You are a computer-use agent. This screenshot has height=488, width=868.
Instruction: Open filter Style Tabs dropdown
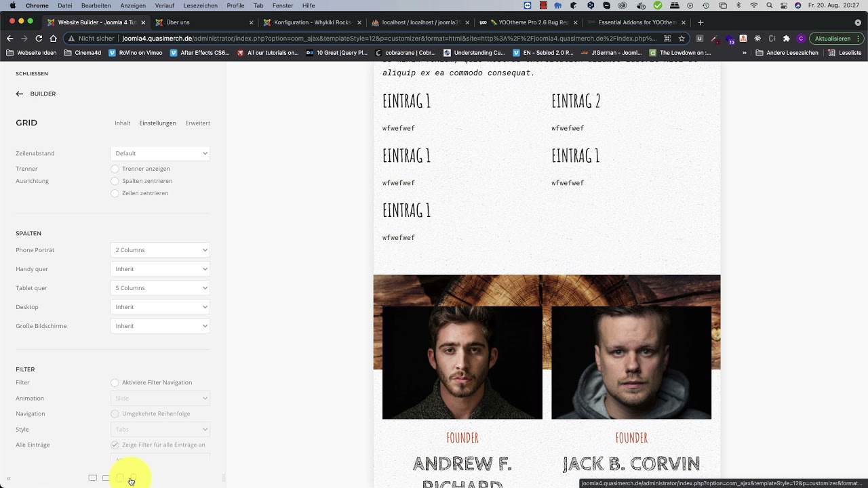coord(160,429)
